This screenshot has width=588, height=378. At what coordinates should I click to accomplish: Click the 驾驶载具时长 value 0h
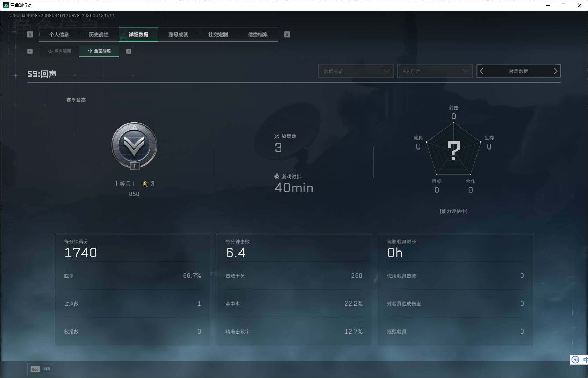pyautogui.click(x=395, y=253)
